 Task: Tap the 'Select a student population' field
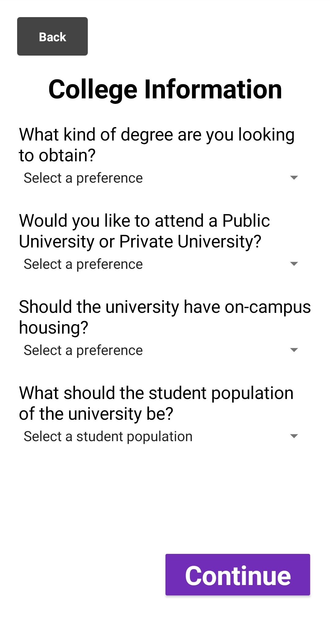pos(108,437)
